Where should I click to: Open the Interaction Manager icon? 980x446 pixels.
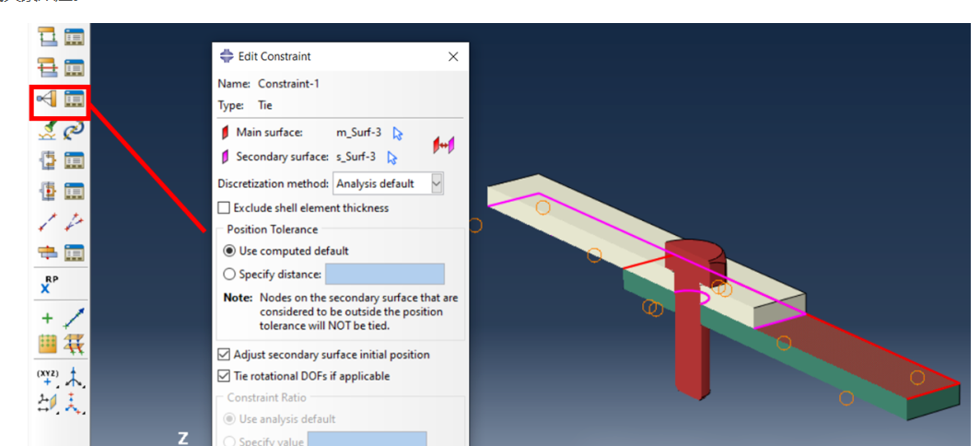click(75, 37)
